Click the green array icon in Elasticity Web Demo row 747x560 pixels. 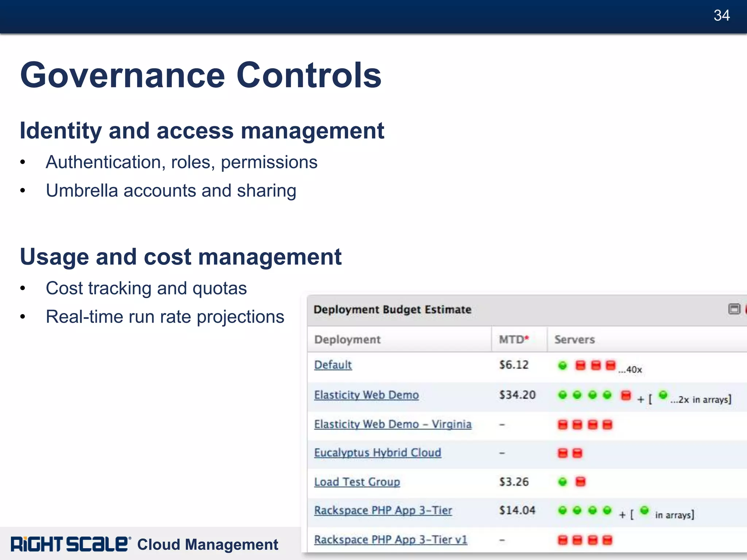point(663,395)
